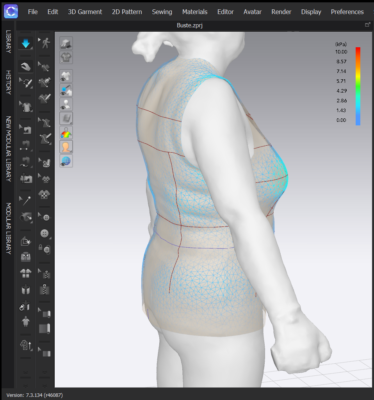This screenshot has height=400, width=374.
Task: Select the small avatar figure tool
Action: [x=26, y=322]
